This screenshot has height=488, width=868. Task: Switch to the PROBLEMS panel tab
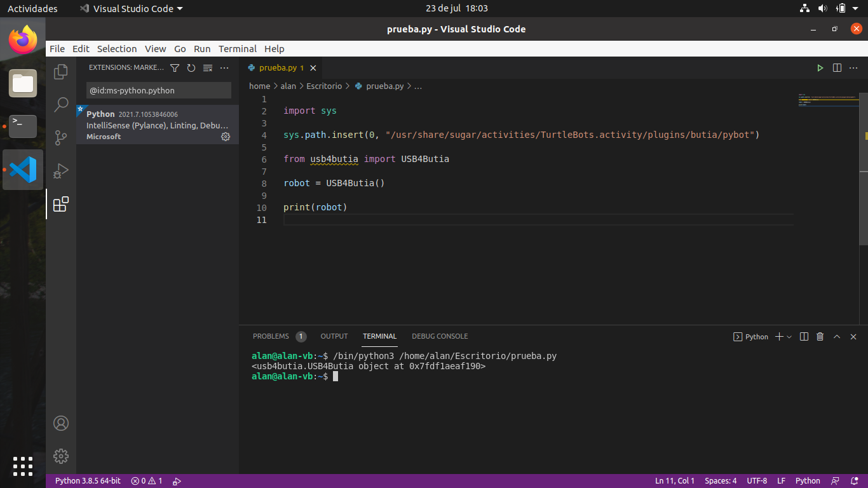(x=279, y=336)
